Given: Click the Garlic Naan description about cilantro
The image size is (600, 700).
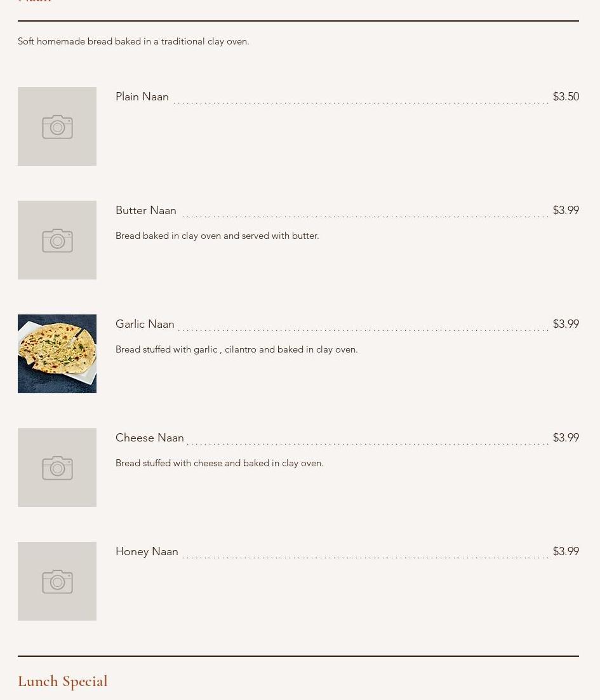Looking at the screenshot, I should point(237,349).
